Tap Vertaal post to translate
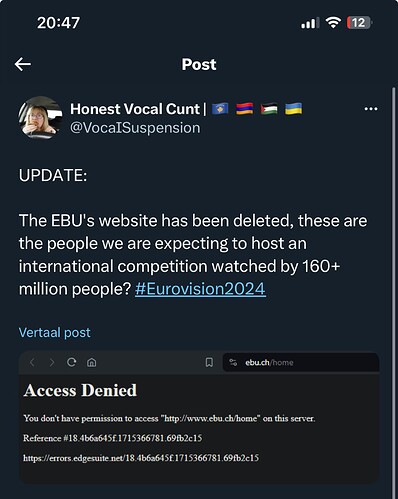Viewport: 398px width, 499px height. 55,332
